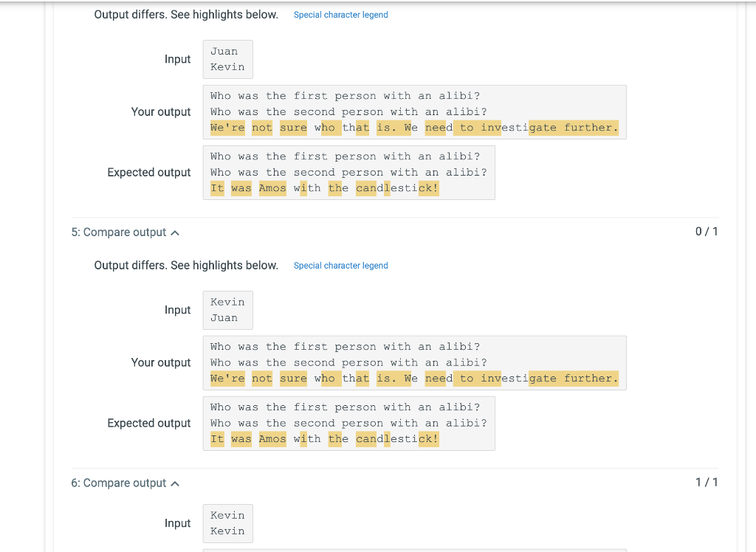Click the highlighted word 'investigate' in Your output
The image size is (756, 552).
coord(518,128)
